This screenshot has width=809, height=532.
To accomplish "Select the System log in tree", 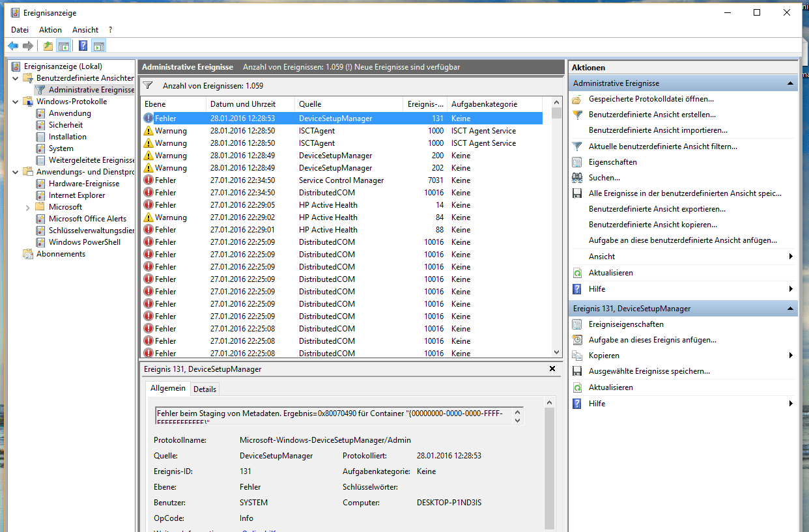I will coord(61,148).
